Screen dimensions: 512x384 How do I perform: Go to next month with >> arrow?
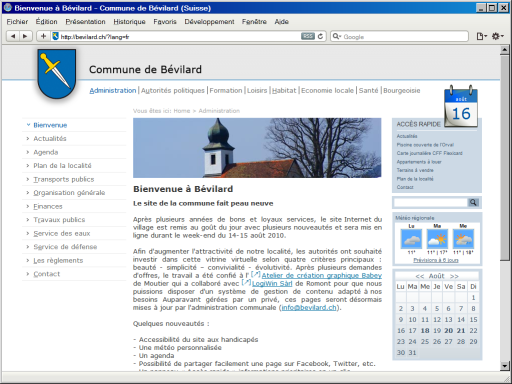pyautogui.click(x=454, y=276)
